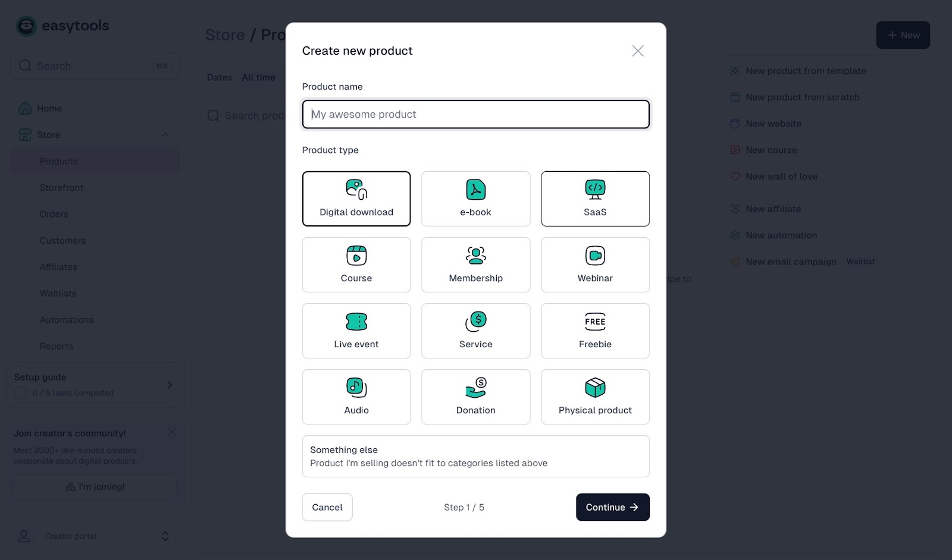Click the New course play icon
Image resolution: width=952 pixels, height=560 pixels.
(x=735, y=150)
